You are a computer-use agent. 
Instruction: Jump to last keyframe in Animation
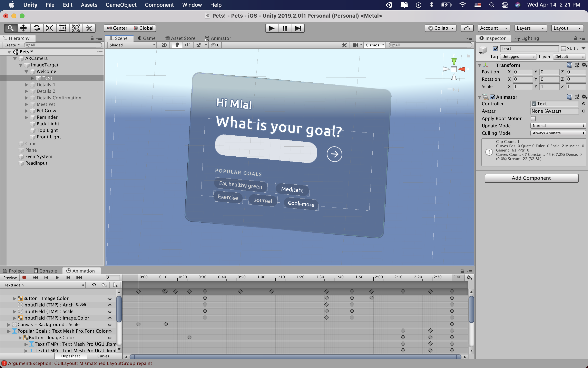click(x=79, y=277)
